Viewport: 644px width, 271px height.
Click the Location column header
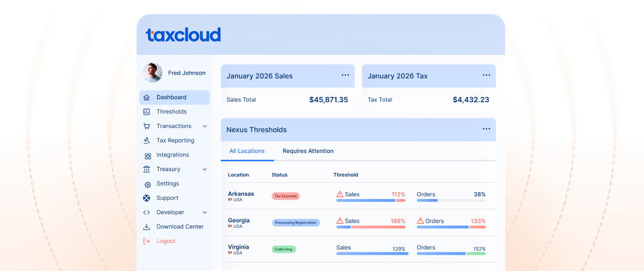pyautogui.click(x=238, y=175)
